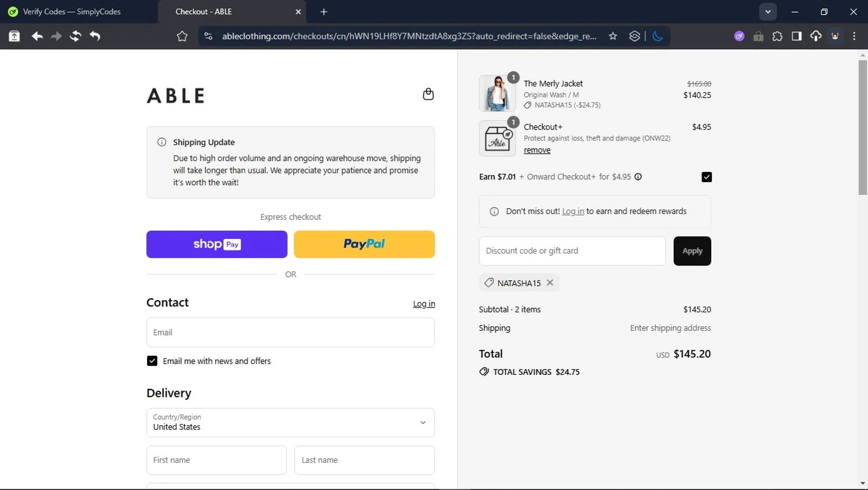Click the star outline icon left of address bar
Screen dimensions: 868x490
pyautogui.click(x=182, y=36)
